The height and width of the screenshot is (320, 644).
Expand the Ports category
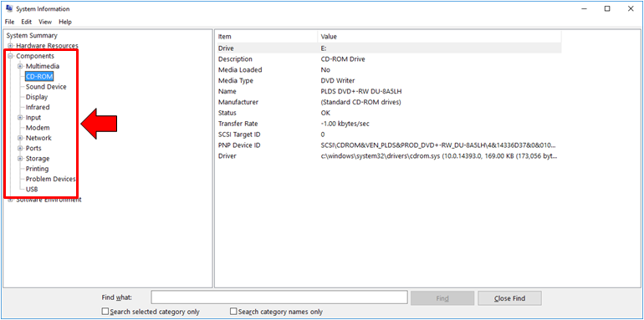click(20, 148)
